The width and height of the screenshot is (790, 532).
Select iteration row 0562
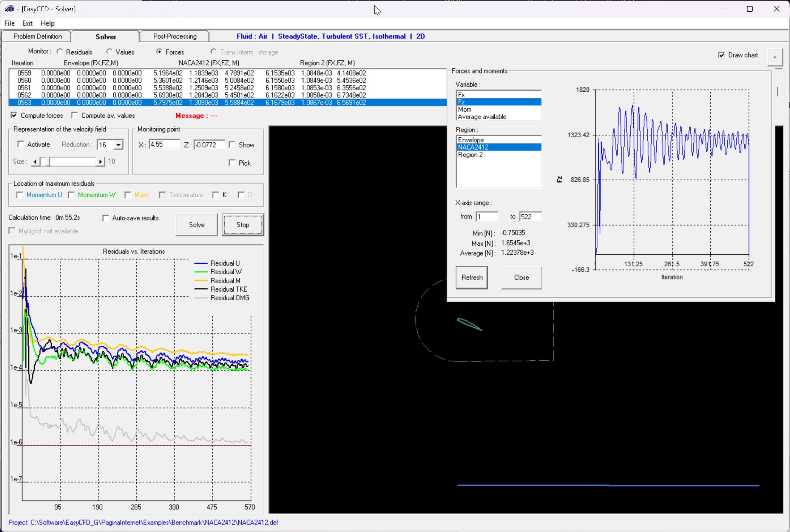coord(228,95)
